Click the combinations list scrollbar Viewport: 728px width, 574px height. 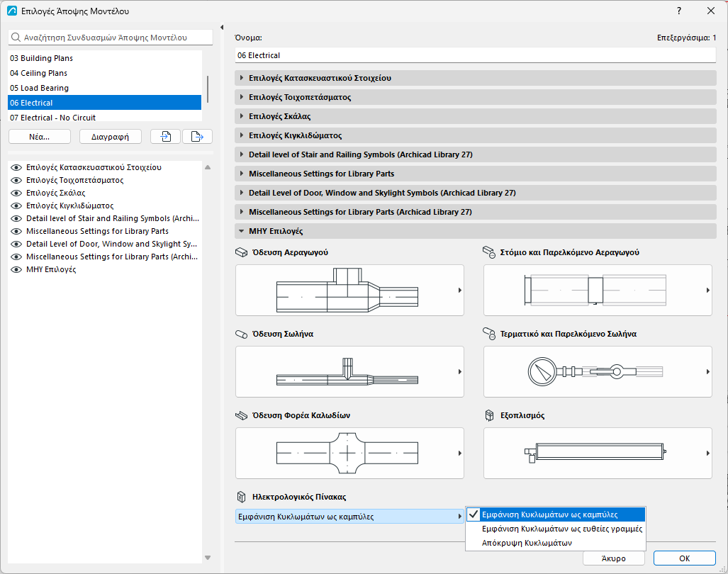coord(208,89)
